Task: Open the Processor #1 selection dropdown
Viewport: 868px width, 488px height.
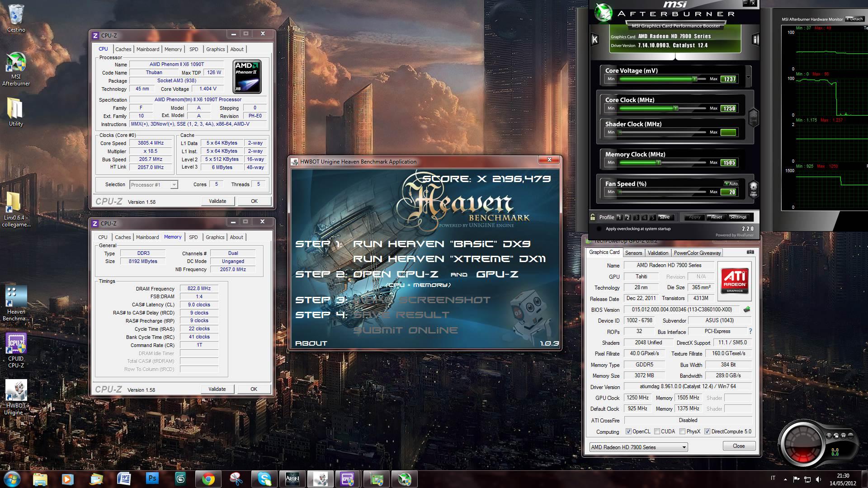Action: [153, 184]
